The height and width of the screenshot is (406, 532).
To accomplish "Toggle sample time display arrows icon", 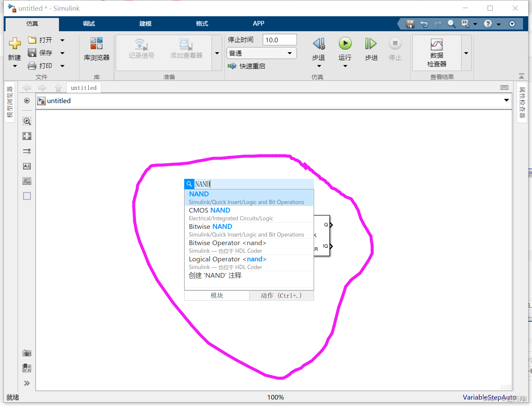I will pyautogui.click(x=27, y=151).
